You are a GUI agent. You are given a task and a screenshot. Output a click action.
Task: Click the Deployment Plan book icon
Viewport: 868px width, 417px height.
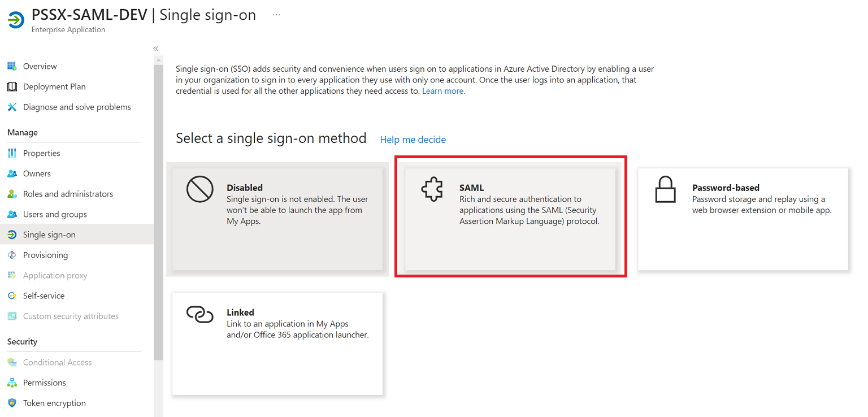[12, 86]
